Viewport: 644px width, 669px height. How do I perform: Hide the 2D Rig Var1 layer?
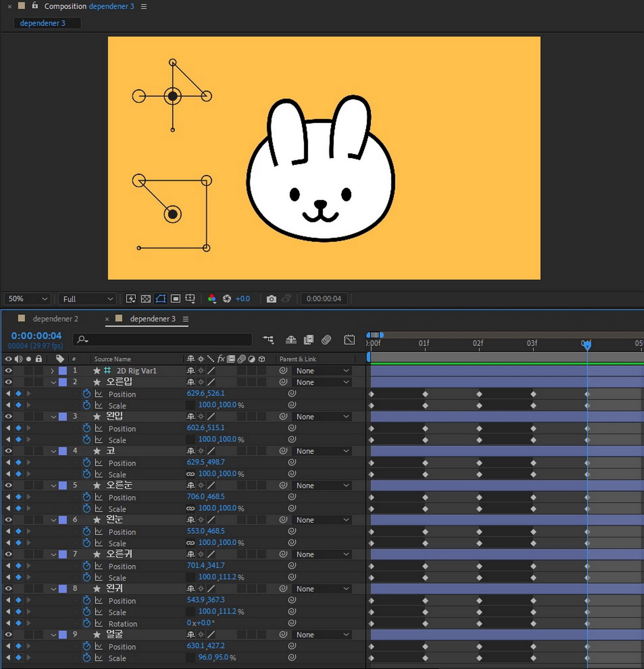coord(8,371)
